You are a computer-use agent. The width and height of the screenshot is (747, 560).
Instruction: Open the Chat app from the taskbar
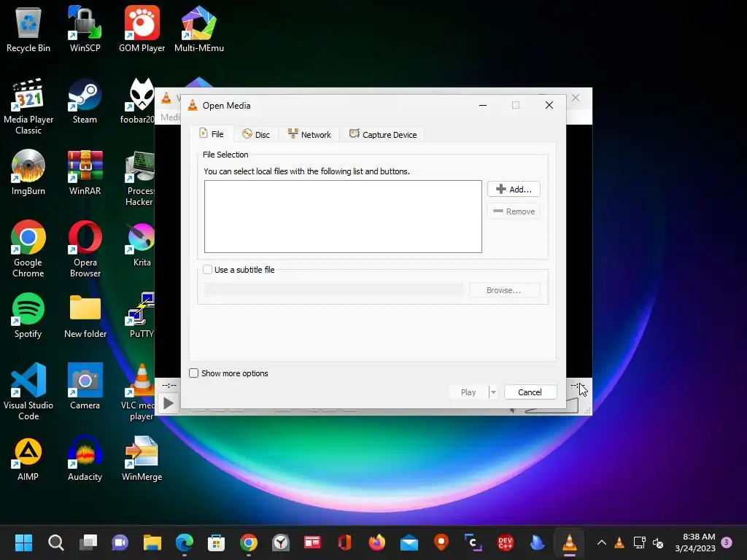[120, 542]
